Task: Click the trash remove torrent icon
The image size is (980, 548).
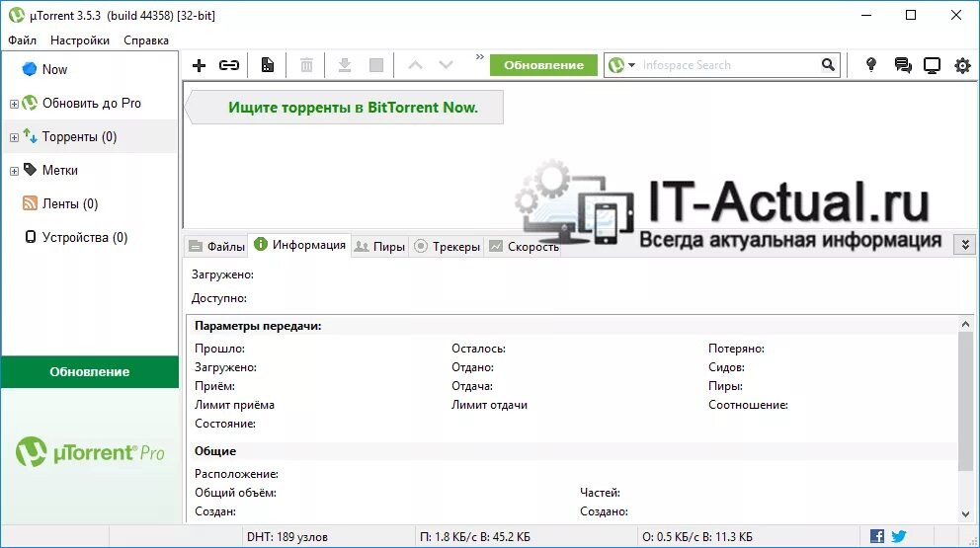Action: (306, 65)
